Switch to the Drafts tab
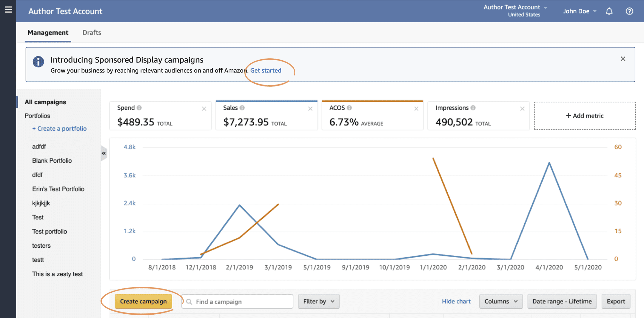 tap(92, 32)
